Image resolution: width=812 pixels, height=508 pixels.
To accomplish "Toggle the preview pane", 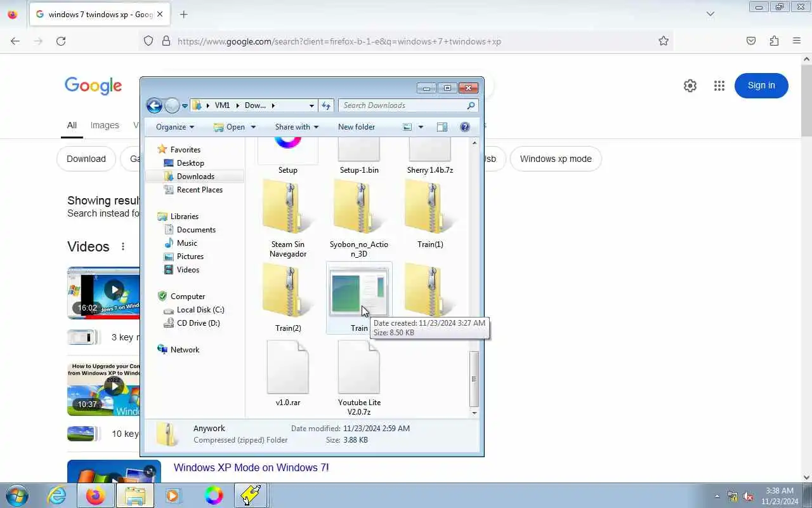I will click(x=442, y=127).
